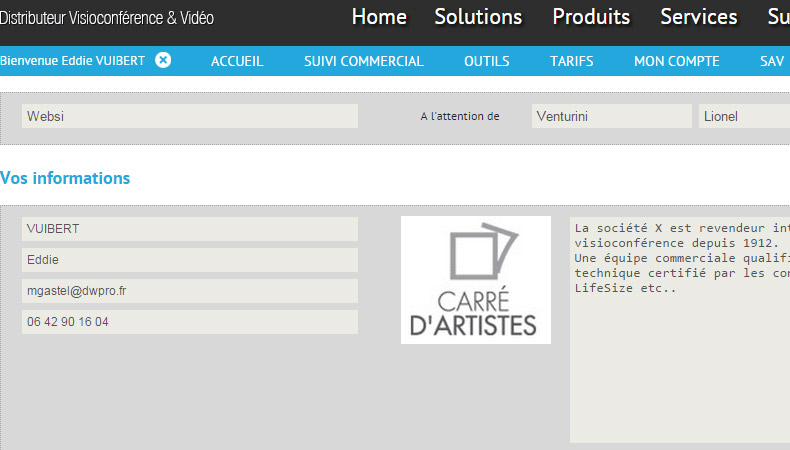Open the SUIVI COMMERCIAL section
This screenshot has width=790, height=450.
364,61
